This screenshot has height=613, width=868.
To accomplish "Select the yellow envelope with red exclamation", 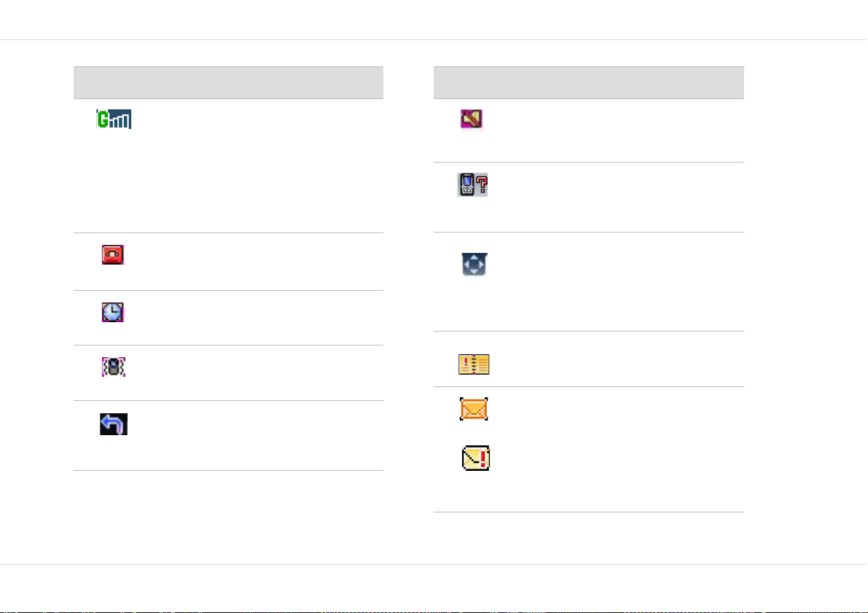I will point(475,458).
